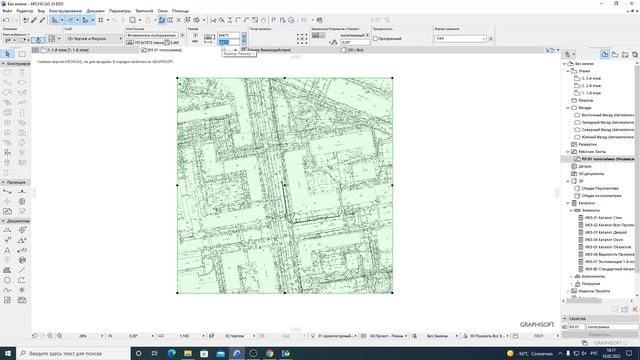Click the Zoom in icon on bottom bar
640x360 pixels.
[x=50, y=336]
